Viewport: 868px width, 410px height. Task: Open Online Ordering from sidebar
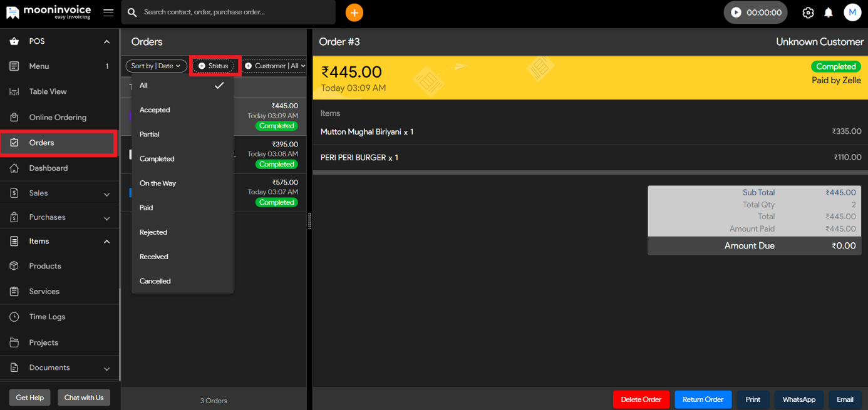pos(58,117)
